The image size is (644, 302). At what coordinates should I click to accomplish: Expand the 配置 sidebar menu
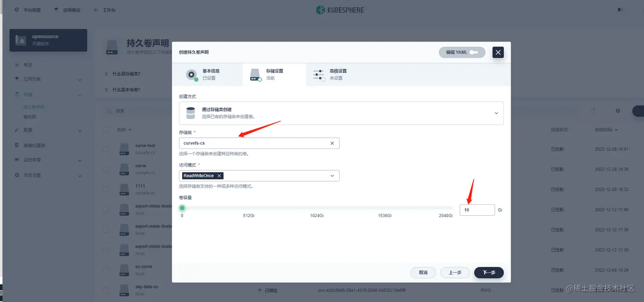80,130
